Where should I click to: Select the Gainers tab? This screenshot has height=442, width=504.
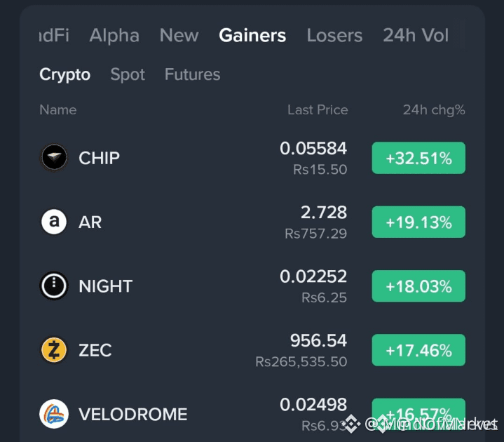click(252, 35)
